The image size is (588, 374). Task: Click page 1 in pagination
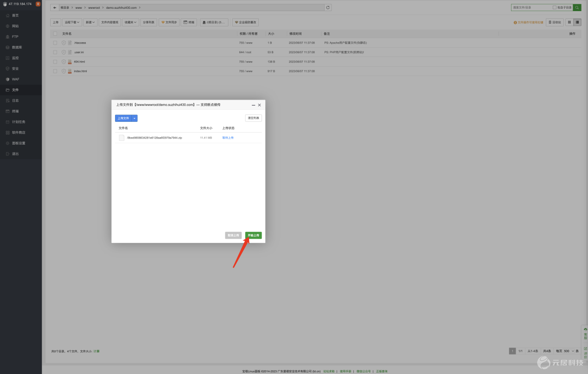[x=512, y=351]
